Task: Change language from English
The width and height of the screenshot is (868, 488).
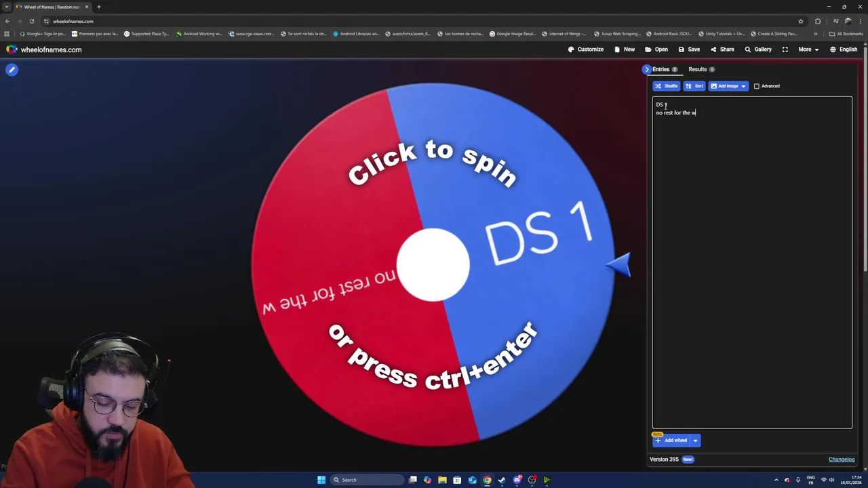Action: click(844, 49)
